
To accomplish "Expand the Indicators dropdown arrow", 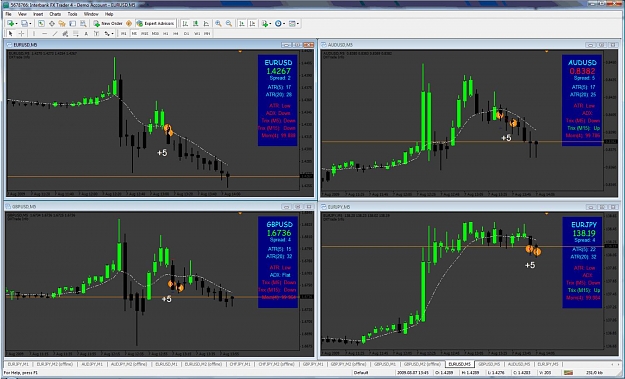I will pos(271,24).
